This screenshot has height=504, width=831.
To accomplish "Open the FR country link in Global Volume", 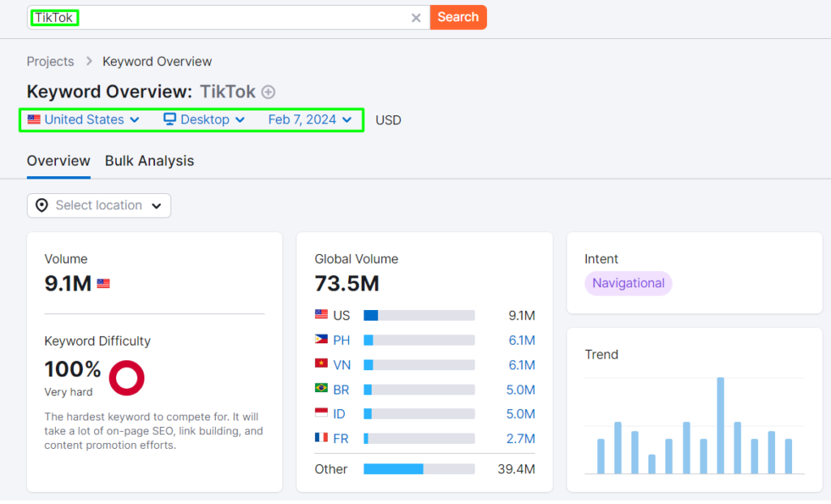I will [x=341, y=439].
